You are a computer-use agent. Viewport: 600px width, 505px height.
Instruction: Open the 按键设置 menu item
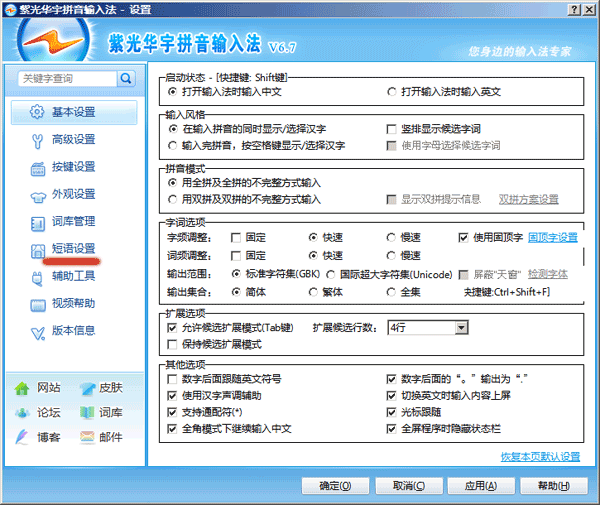click(x=74, y=167)
